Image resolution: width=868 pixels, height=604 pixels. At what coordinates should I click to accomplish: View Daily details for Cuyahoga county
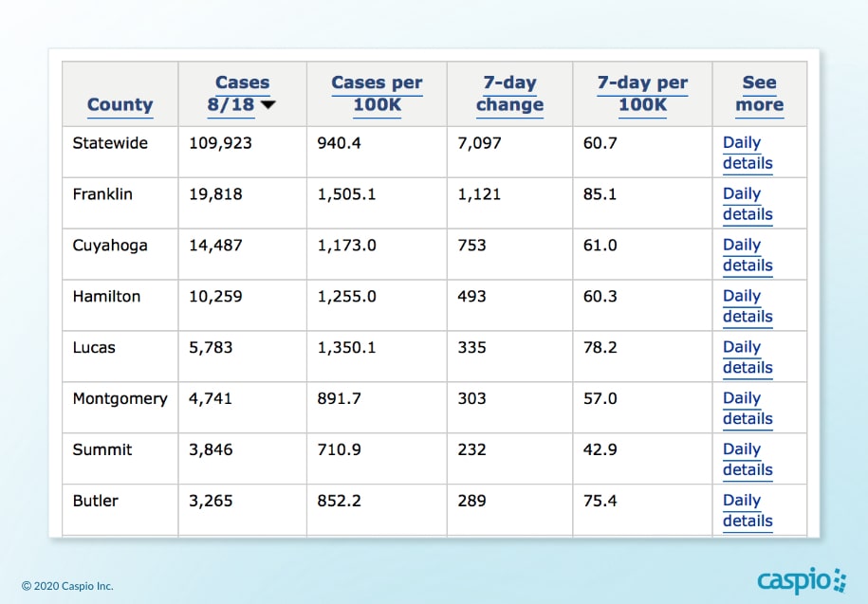click(747, 255)
